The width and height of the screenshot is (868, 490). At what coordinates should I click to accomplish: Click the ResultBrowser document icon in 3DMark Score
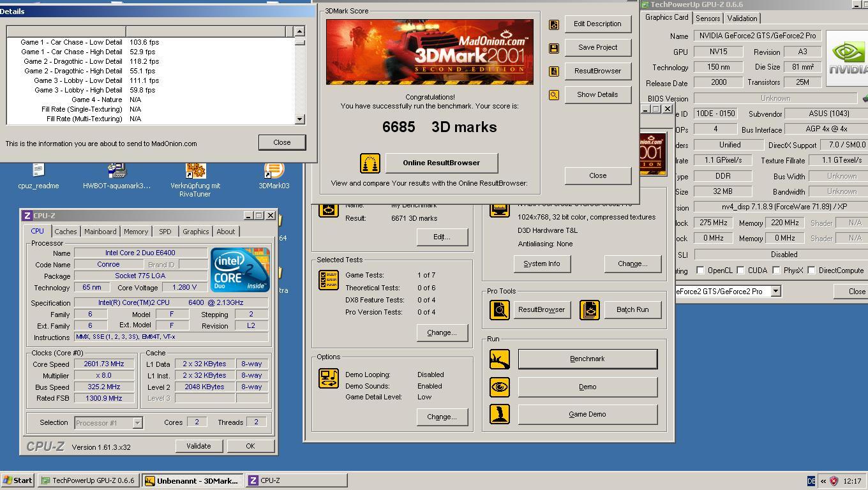553,71
